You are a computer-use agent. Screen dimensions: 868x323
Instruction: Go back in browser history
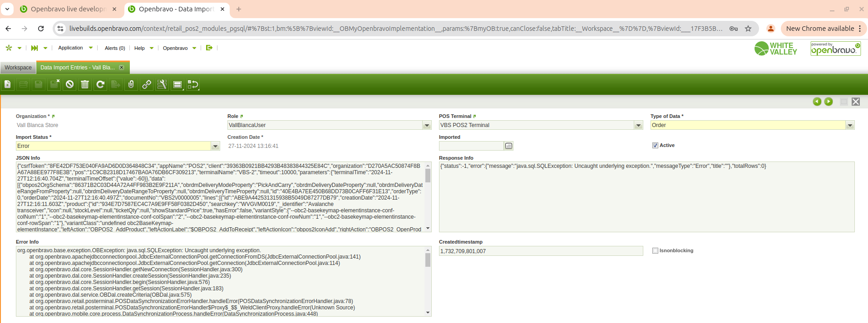[x=8, y=29]
